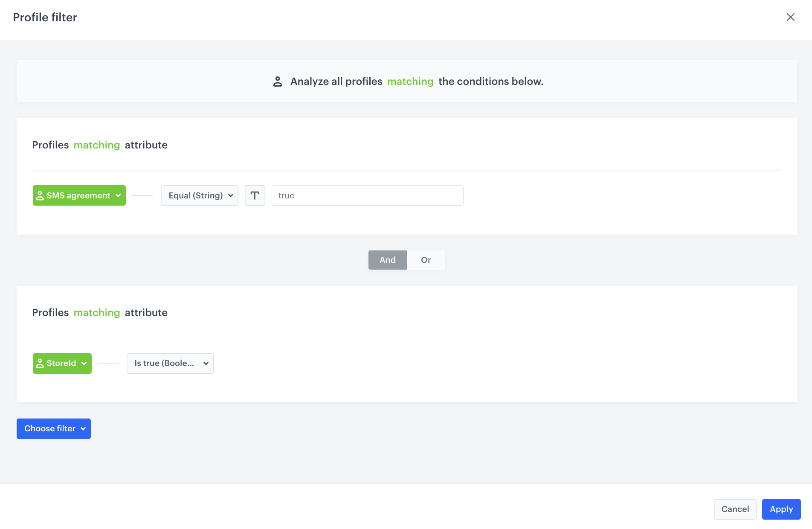Click the chevron arrow on Choose filter

[x=83, y=429]
